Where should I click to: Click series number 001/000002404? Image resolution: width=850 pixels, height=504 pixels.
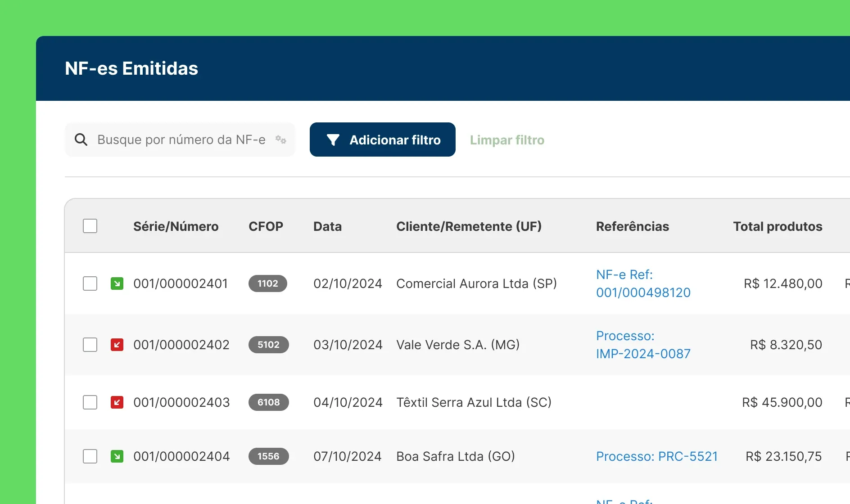181,456
